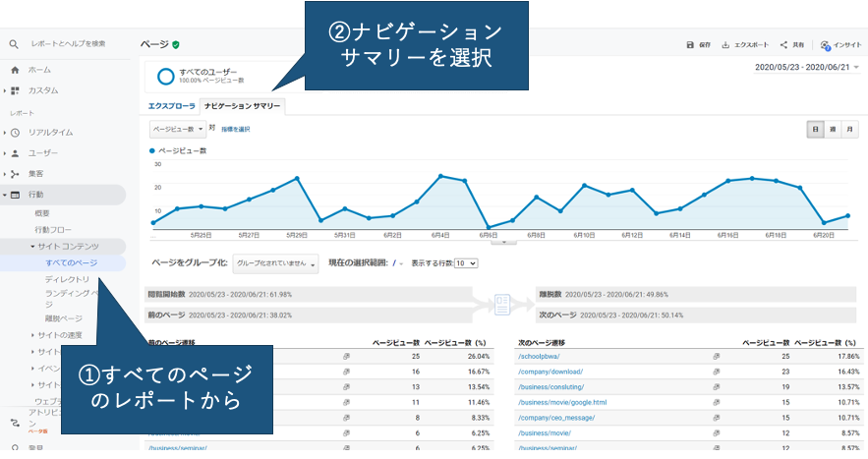Click the ページビュー数 column header in next-page table
868x459 pixels.
click(x=766, y=343)
